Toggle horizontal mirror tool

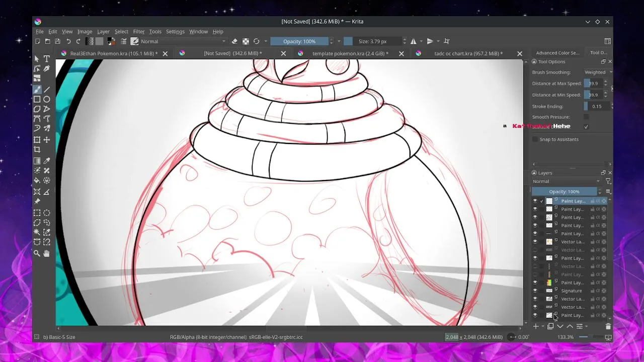[414, 41]
